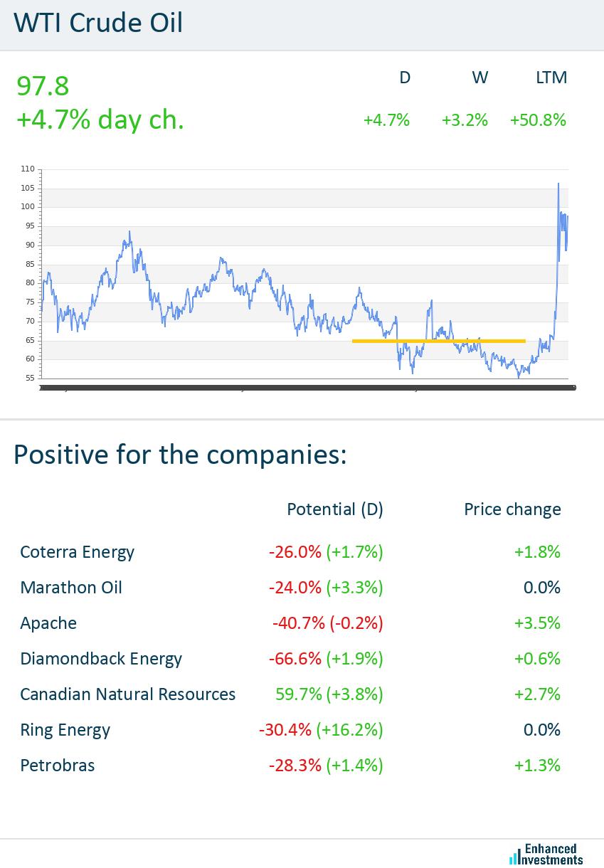This screenshot has width=604, height=868.
Task: Select the W period column header
Action: [480, 78]
